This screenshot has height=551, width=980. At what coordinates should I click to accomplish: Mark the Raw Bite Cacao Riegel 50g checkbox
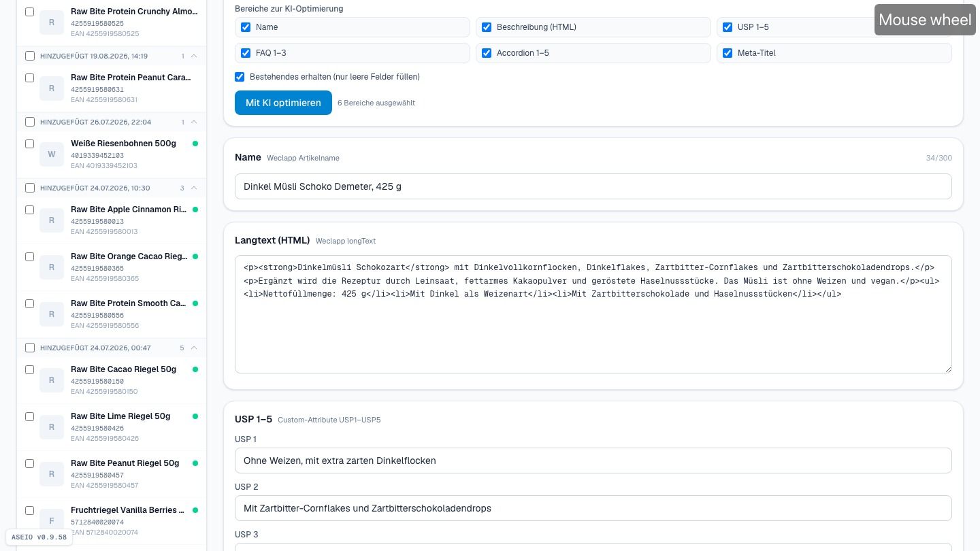pyautogui.click(x=30, y=369)
